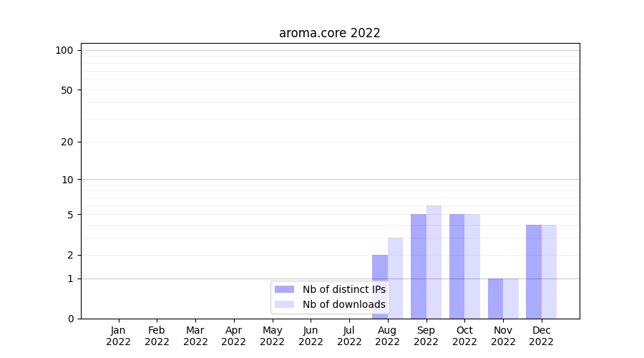Click the 'Jun 2022' x-axis label

point(311,336)
